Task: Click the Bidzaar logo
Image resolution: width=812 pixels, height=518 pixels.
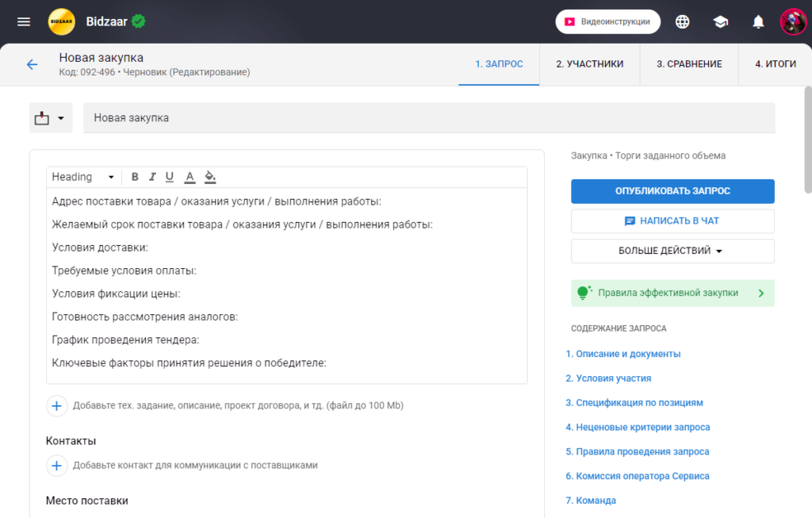Action: tap(62, 21)
